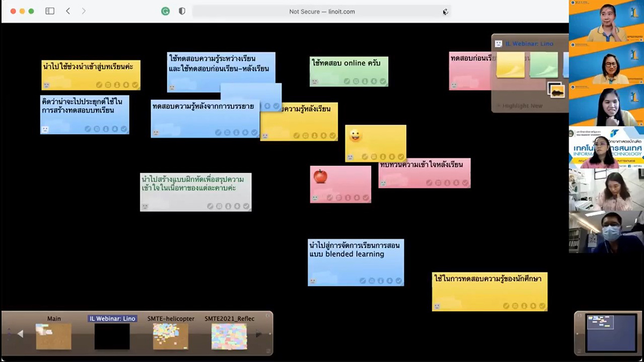Pick the yellow sticky note from palette
Image resolution: width=644 pixels, height=362 pixels.
510,65
